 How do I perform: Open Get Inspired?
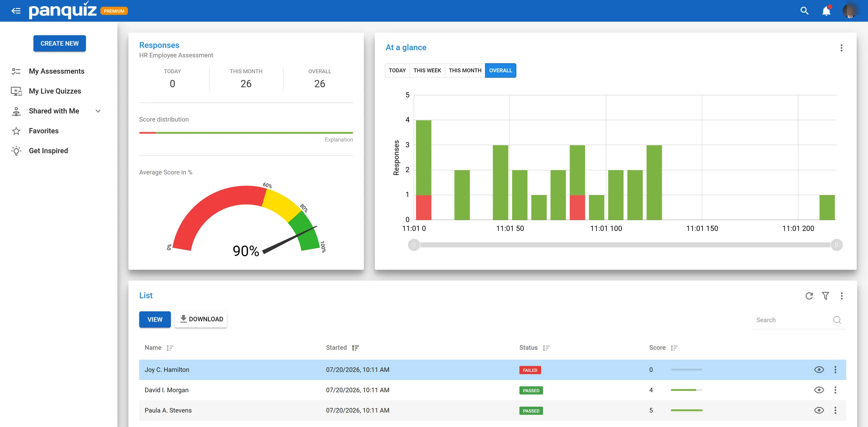[x=48, y=151]
